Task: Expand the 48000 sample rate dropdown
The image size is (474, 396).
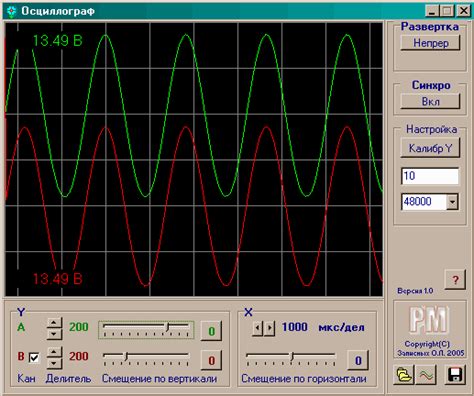Action: (452, 202)
